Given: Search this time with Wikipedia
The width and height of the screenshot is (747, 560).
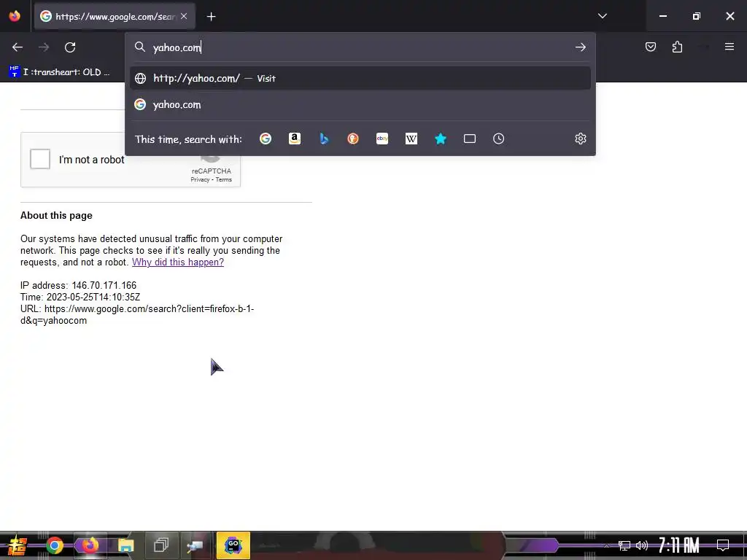Looking at the screenshot, I should [411, 139].
